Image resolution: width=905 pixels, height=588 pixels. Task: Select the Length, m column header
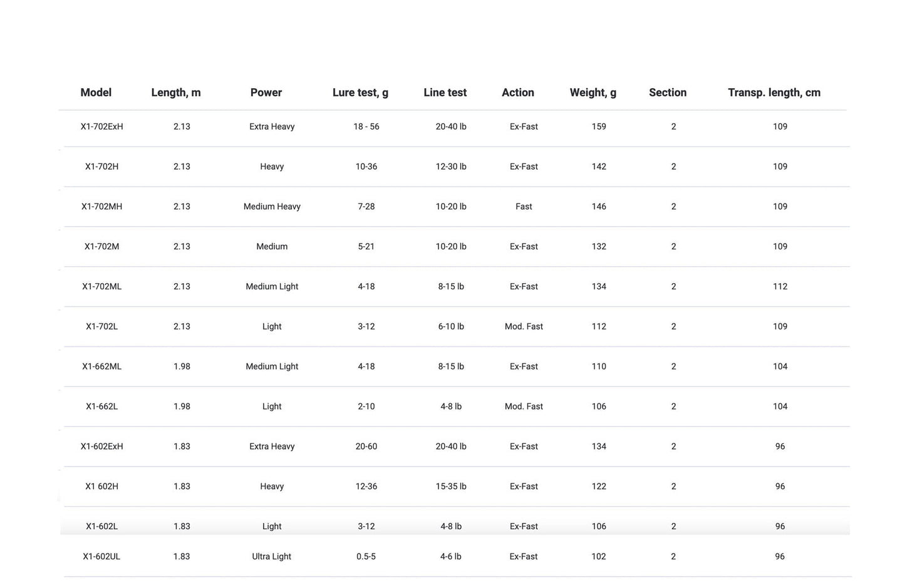[176, 93]
